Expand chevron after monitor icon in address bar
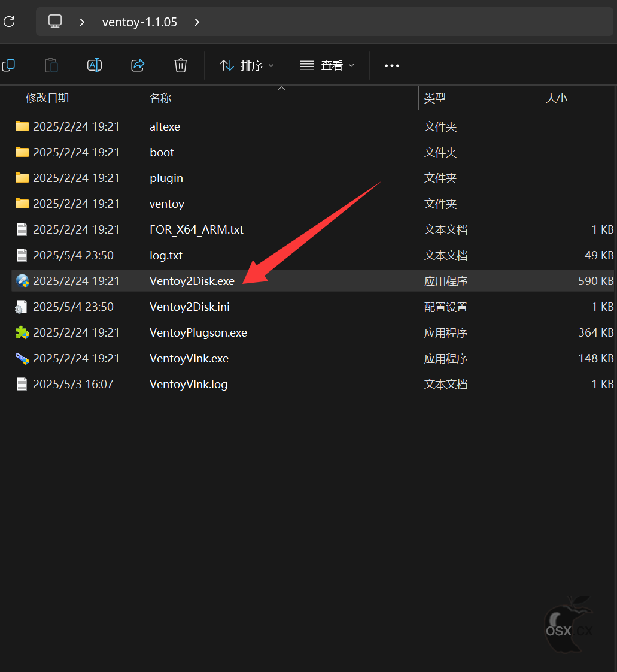The width and height of the screenshot is (617, 672). pos(82,22)
